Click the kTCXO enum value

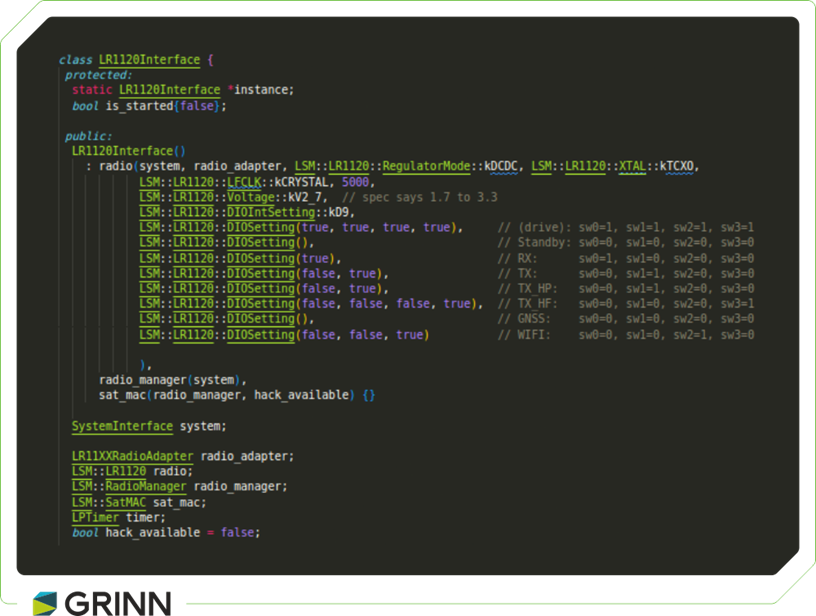677,166
